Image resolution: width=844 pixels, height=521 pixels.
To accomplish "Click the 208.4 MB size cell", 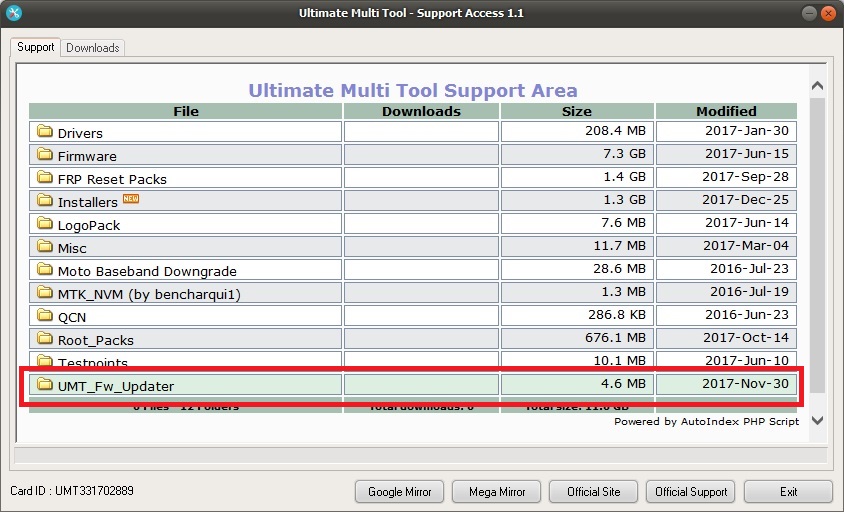I will [577, 131].
